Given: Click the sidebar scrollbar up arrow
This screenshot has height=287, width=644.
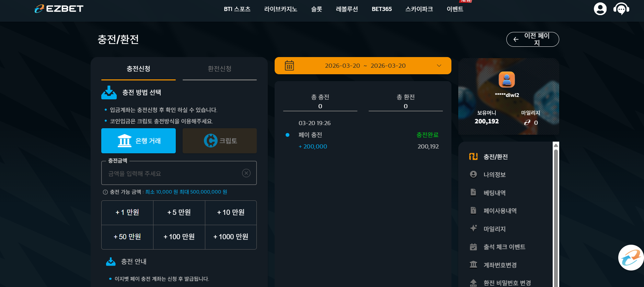Looking at the screenshot, I should tap(556, 145).
